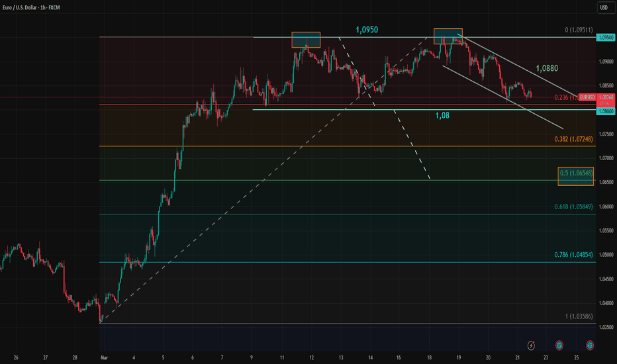
Task: Click date 12 on the time axis
Action: coord(311,357)
